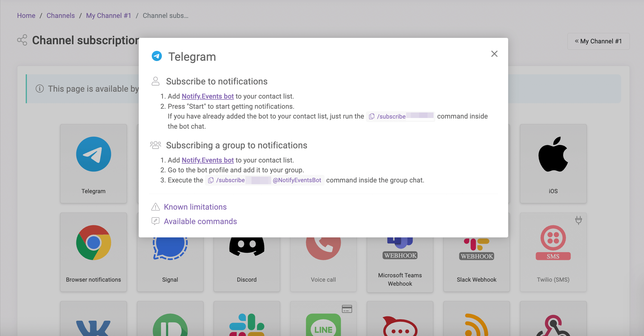Click the warning triangle icon beside Known limitations
Viewport: 644px width, 336px height.
(x=156, y=207)
